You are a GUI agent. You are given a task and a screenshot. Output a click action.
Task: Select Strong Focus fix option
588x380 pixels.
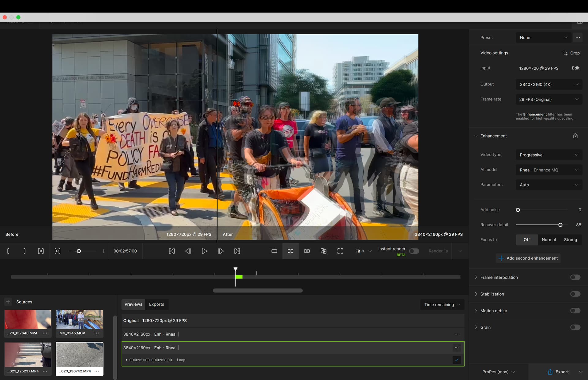tap(570, 240)
